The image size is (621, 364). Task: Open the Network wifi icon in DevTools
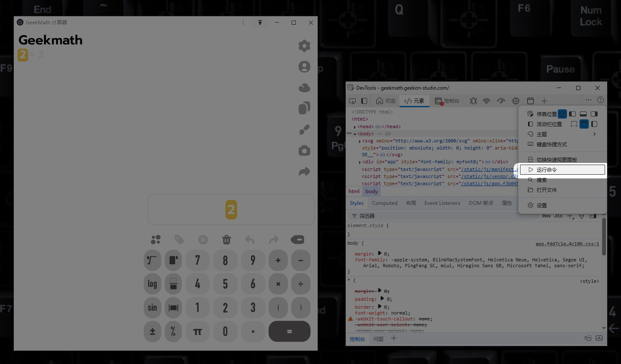486,101
